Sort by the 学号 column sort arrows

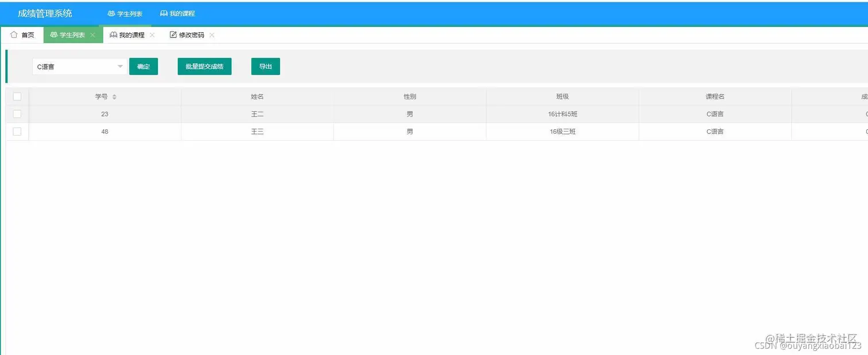[x=114, y=97]
